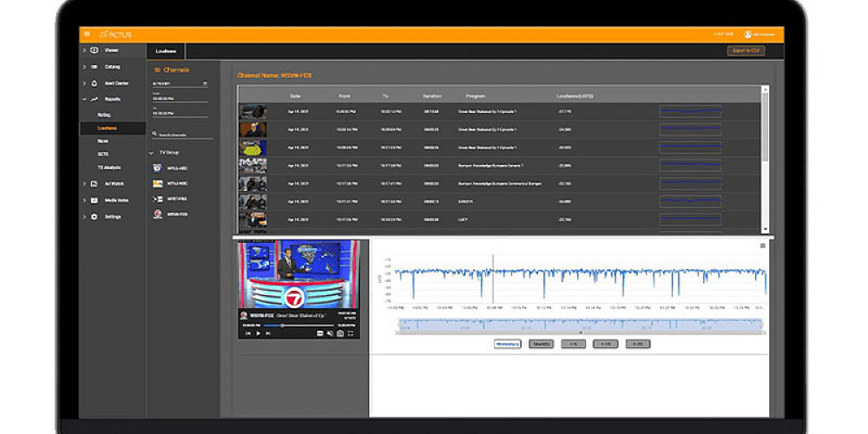This screenshot has width=868, height=434.
Task: Select the Short-term loudness mode
Action: [541, 344]
